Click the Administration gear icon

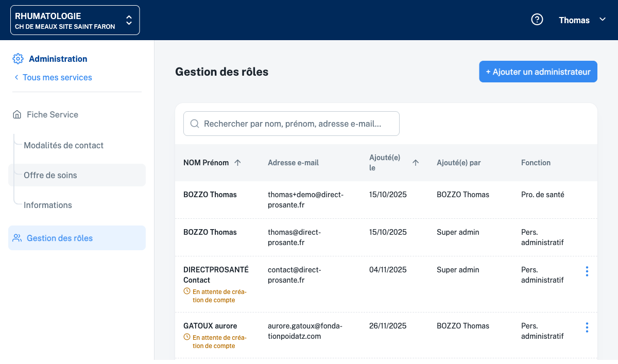coord(18,59)
